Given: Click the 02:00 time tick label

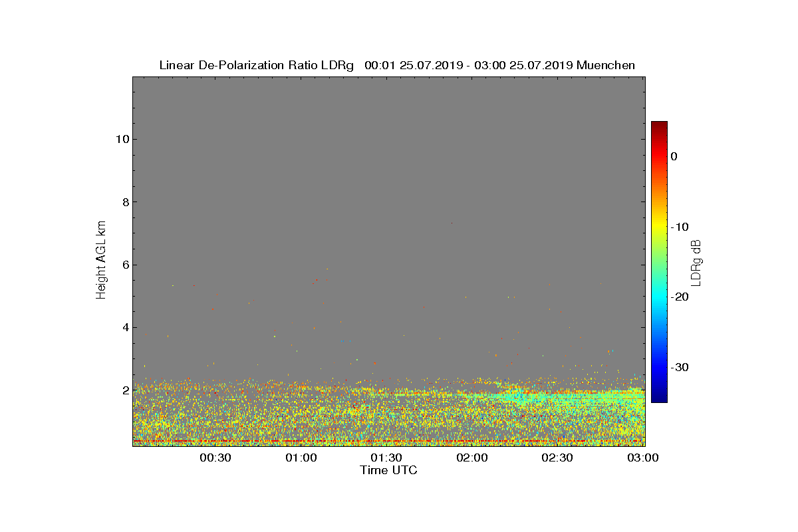Looking at the screenshot, I should point(472,458).
